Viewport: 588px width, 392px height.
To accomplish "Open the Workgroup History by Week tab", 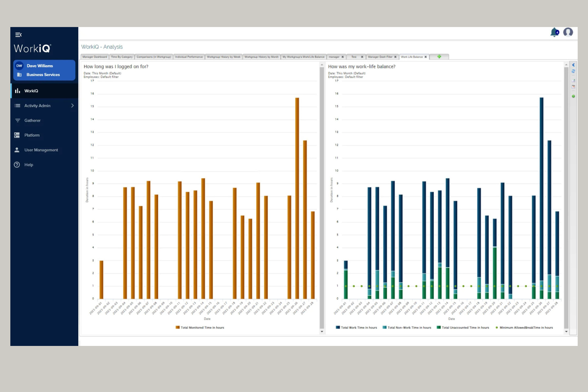I will 223,57.
